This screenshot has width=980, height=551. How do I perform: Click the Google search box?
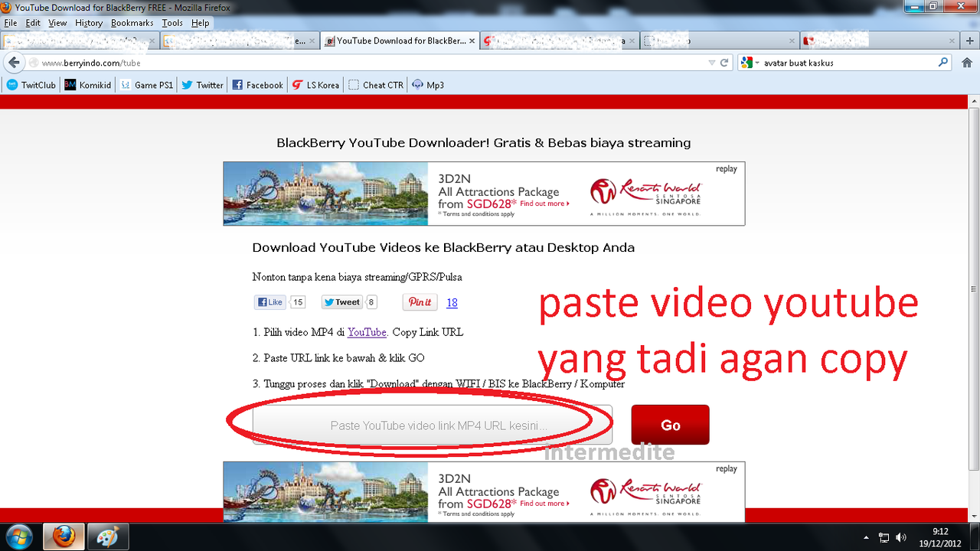tap(846, 63)
